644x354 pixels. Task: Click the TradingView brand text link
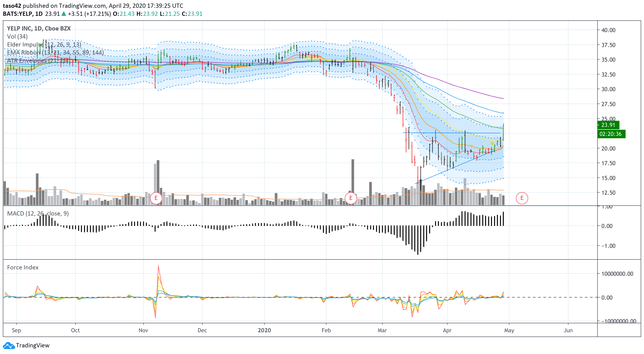pos(33,345)
